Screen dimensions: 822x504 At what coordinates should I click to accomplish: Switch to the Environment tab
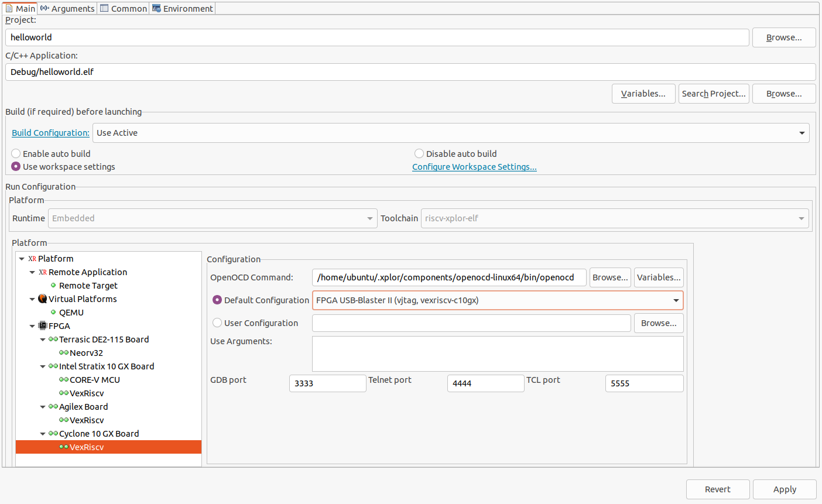183,8
